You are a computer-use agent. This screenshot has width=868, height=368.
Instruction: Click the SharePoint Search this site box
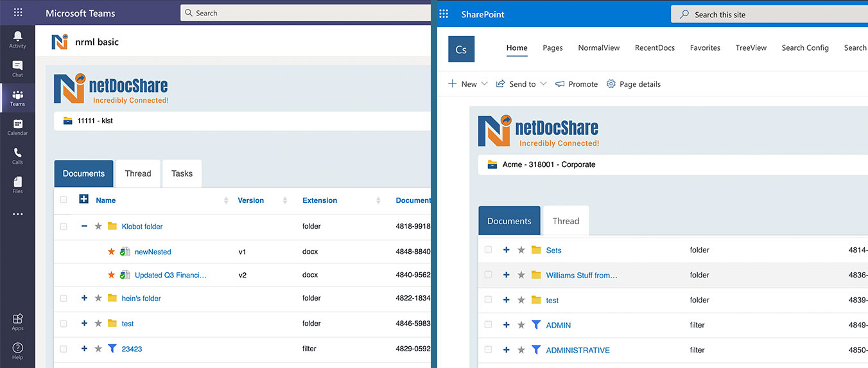(x=769, y=14)
